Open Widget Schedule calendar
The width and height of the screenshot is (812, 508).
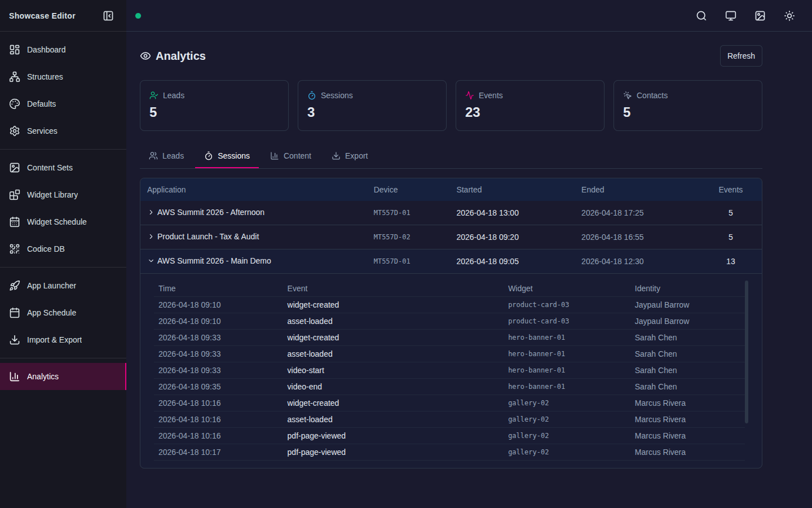point(63,222)
